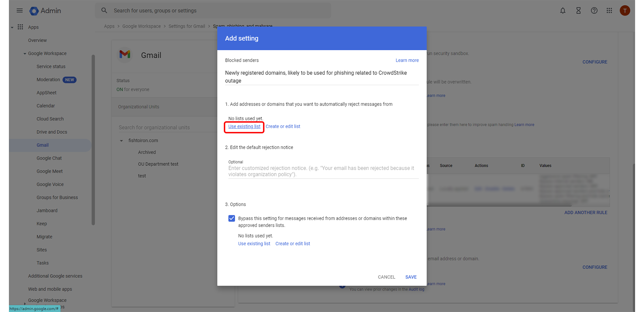Open the account avatar menu

coord(624,11)
